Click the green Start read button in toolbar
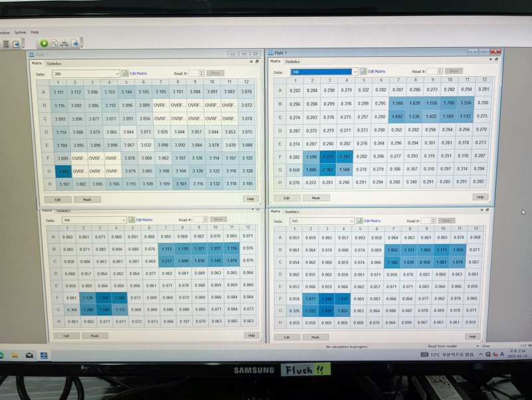The height and width of the screenshot is (400, 532). coord(44,44)
